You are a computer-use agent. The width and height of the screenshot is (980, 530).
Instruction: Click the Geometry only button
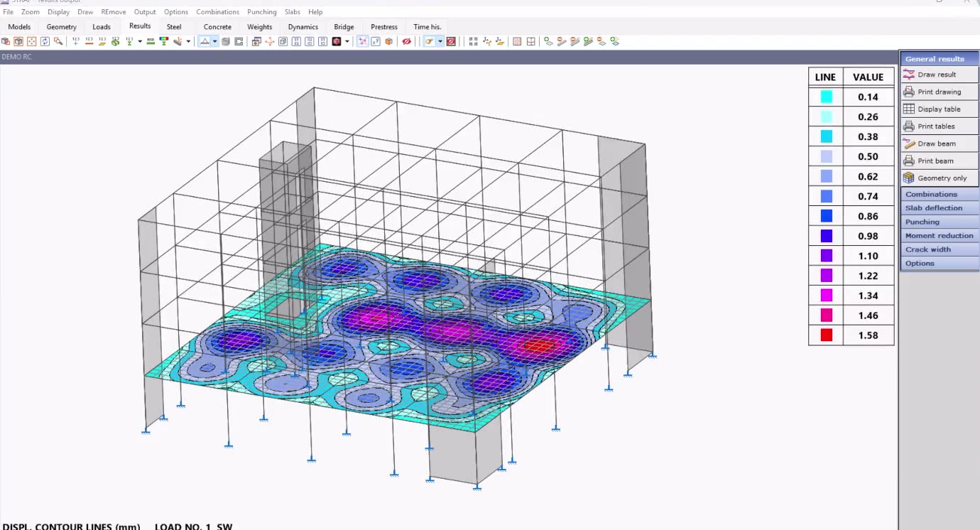(940, 178)
